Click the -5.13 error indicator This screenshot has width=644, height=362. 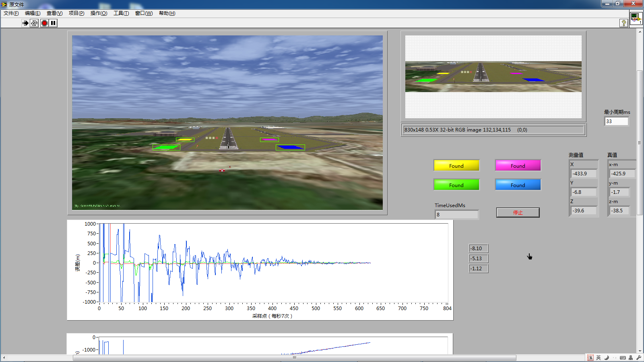(x=479, y=259)
